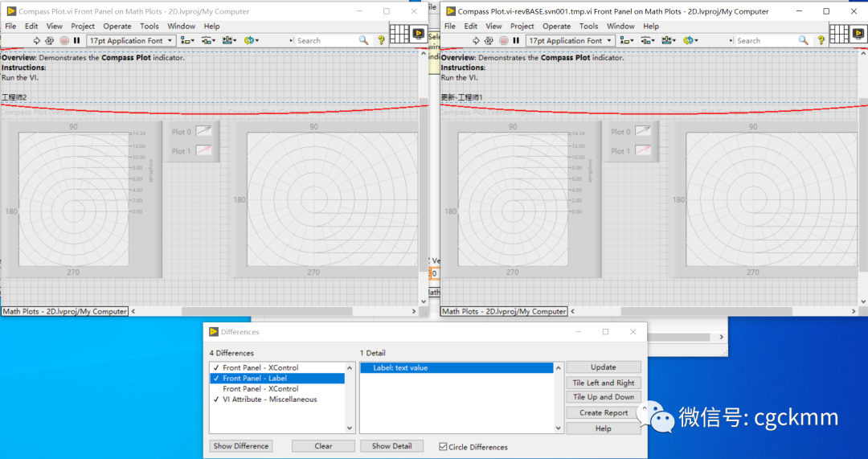Click the Show Difference button
Viewport: 868px width, 459px height.
[240, 446]
